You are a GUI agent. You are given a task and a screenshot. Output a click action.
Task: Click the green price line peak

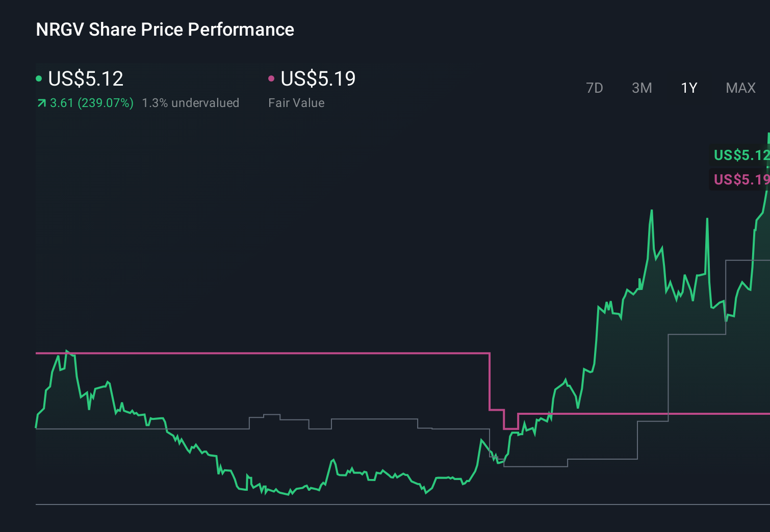(x=652, y=210)
